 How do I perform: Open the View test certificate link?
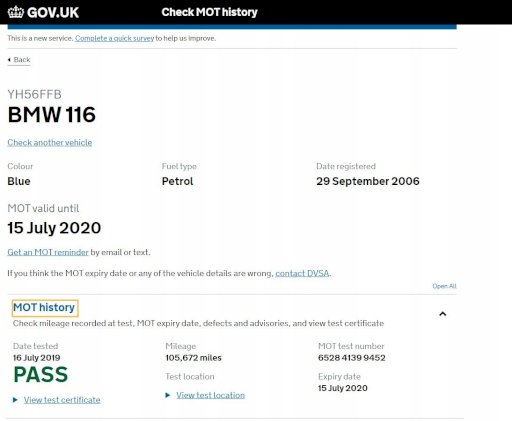tap(62, 400)
